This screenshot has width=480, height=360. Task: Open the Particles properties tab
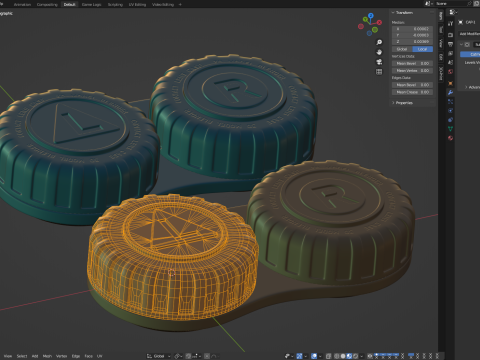coord(451,102)
